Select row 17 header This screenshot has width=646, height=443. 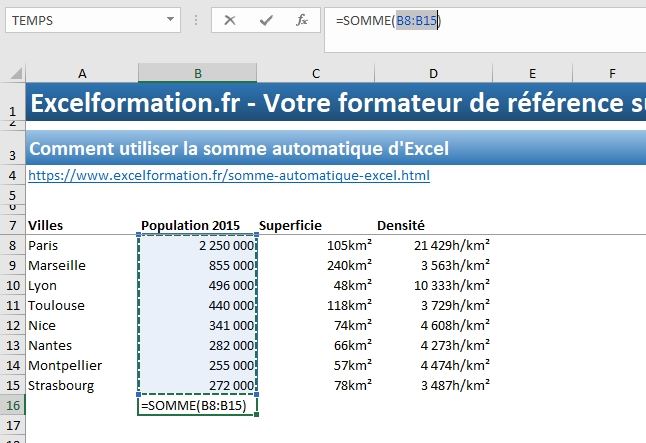[x=12, y=425]
